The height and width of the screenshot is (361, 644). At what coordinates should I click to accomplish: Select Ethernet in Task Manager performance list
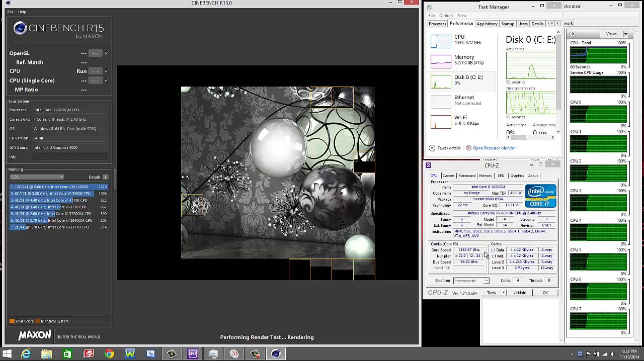click(461, 101)
